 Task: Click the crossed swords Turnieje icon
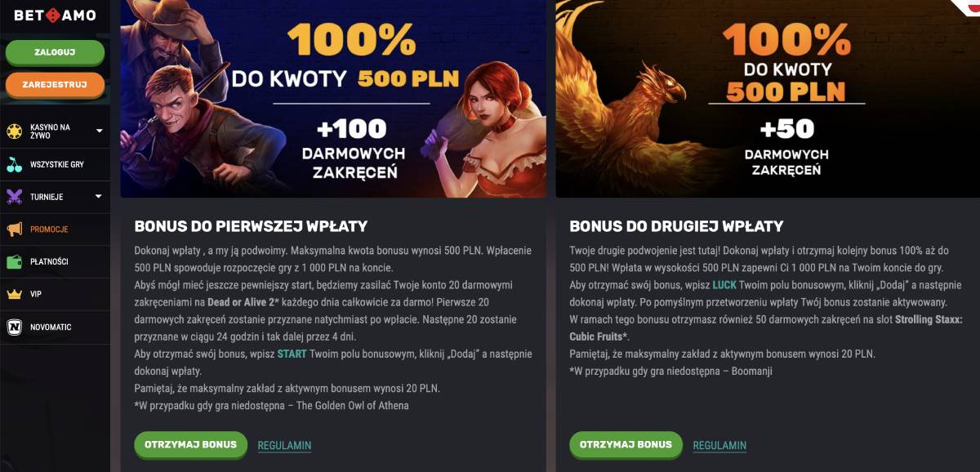(15, 197)
